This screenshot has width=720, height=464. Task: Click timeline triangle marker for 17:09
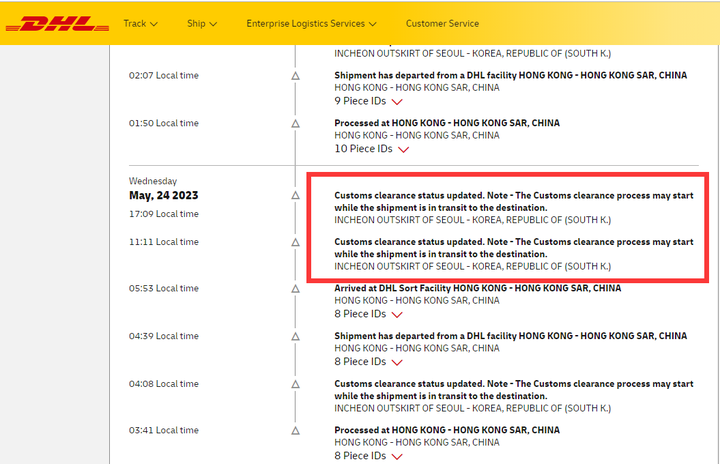coord(295,195)
